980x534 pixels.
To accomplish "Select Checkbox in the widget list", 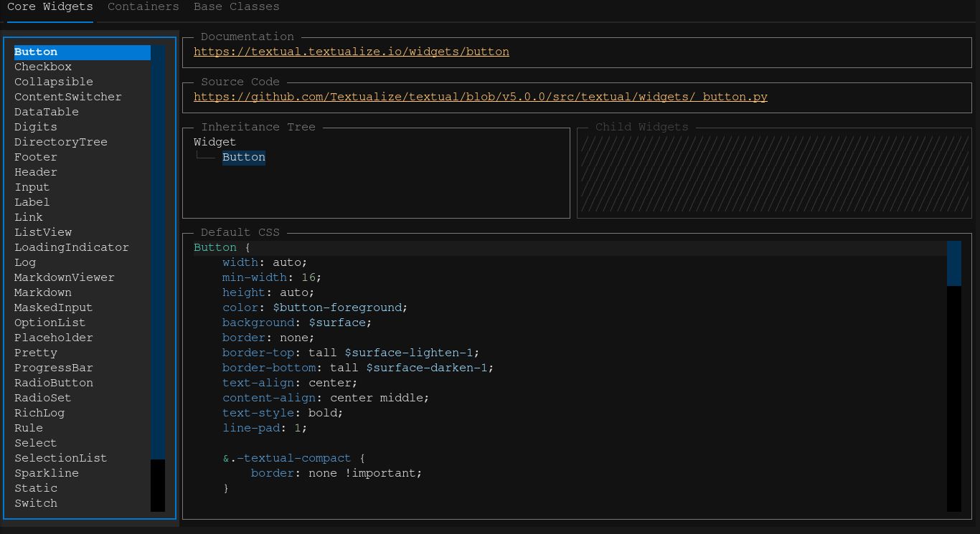I will tap(43, 66).
